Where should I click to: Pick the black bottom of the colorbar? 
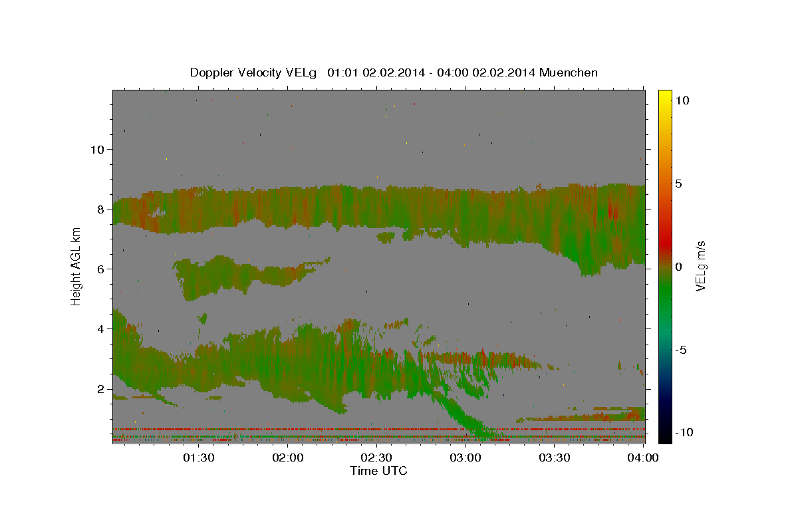pos(664,436)
